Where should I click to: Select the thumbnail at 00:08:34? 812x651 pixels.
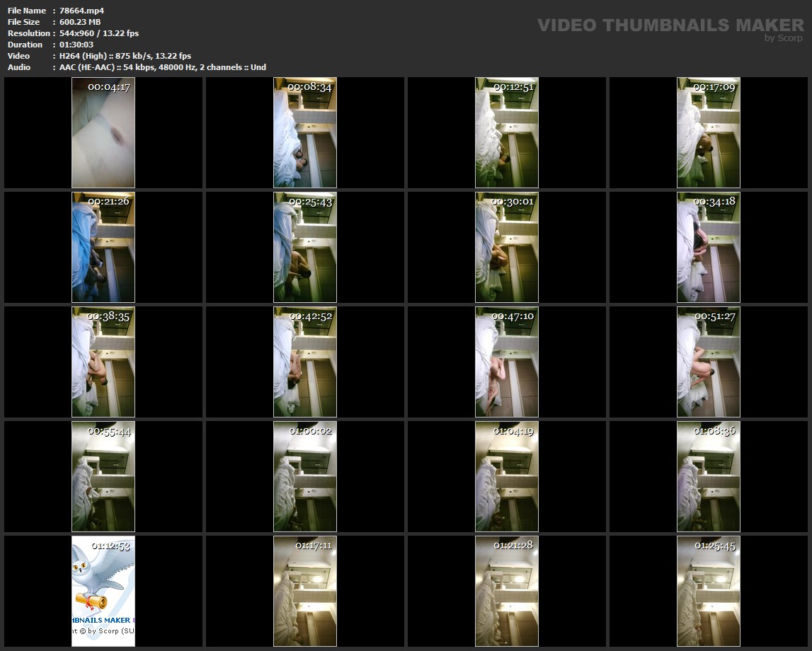click(x=305, y=132)
